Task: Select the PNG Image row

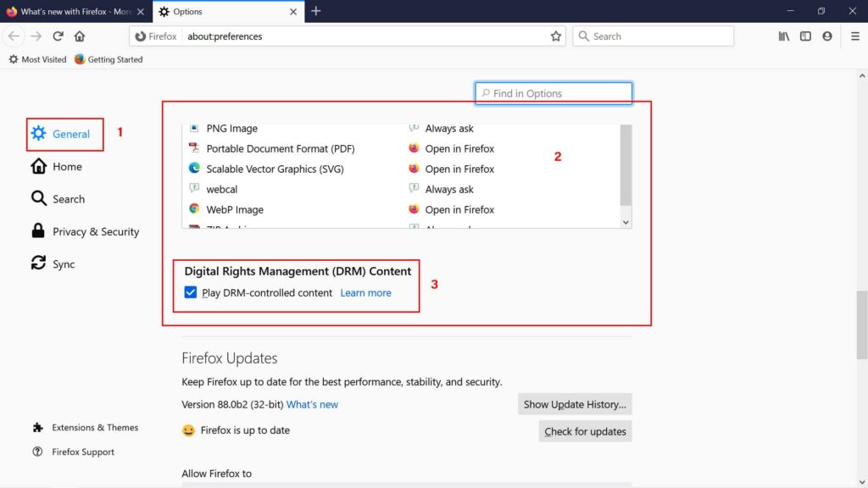Action: coord(401,129)
